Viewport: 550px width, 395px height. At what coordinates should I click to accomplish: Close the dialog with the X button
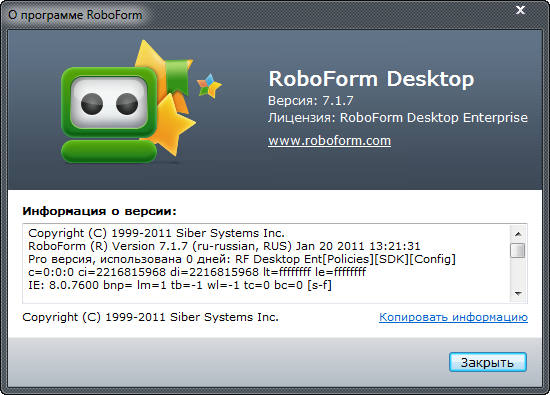click(521, 10)
